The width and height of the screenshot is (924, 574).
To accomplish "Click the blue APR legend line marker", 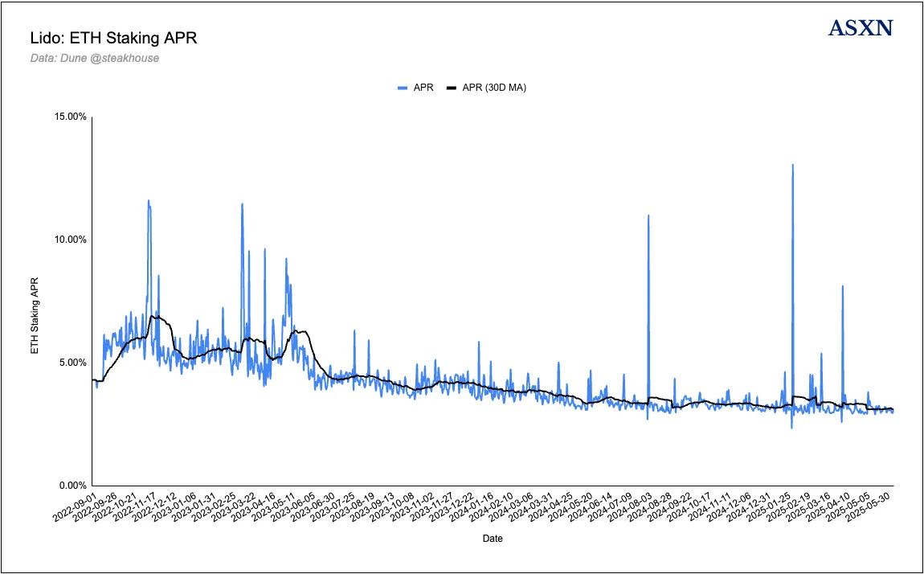I will click(403, 88).
